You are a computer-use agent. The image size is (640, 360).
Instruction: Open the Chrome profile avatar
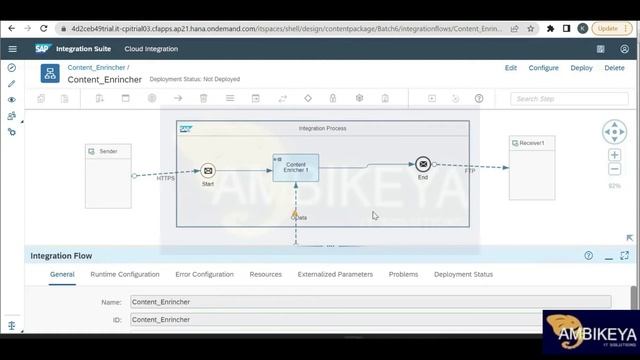click(x=582, y=29)
